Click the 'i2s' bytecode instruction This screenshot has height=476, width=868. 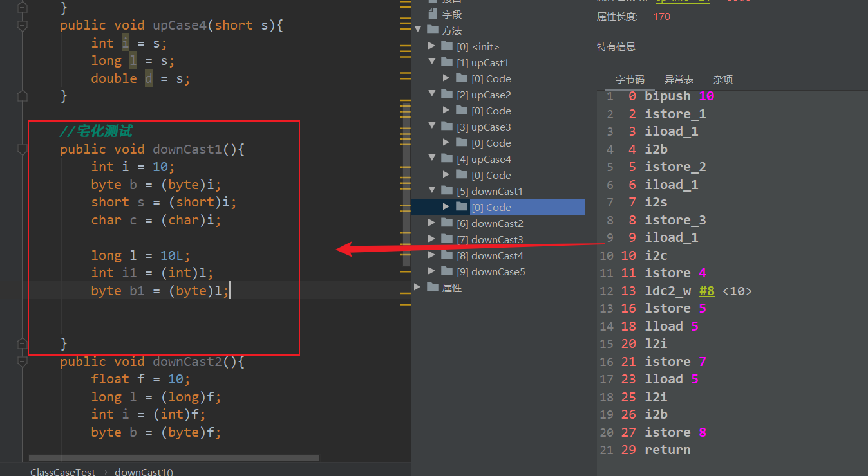pos(656,202)
